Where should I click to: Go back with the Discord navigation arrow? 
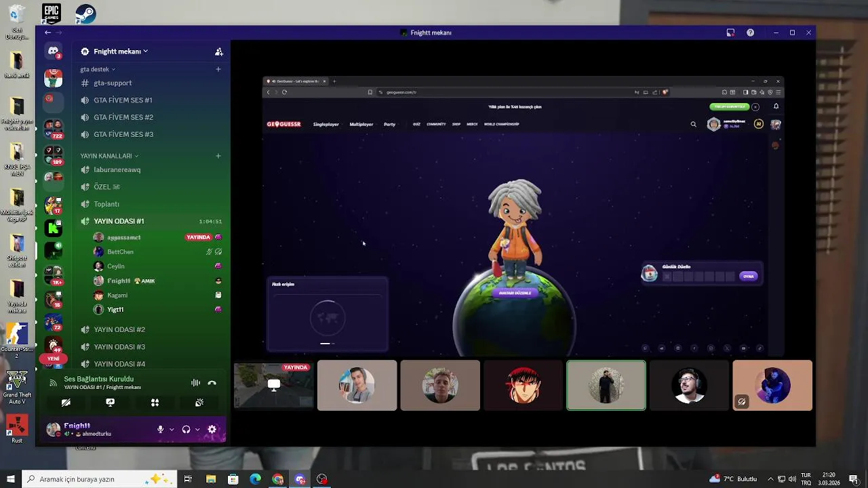pyautogui.click(x=47, y=33)
